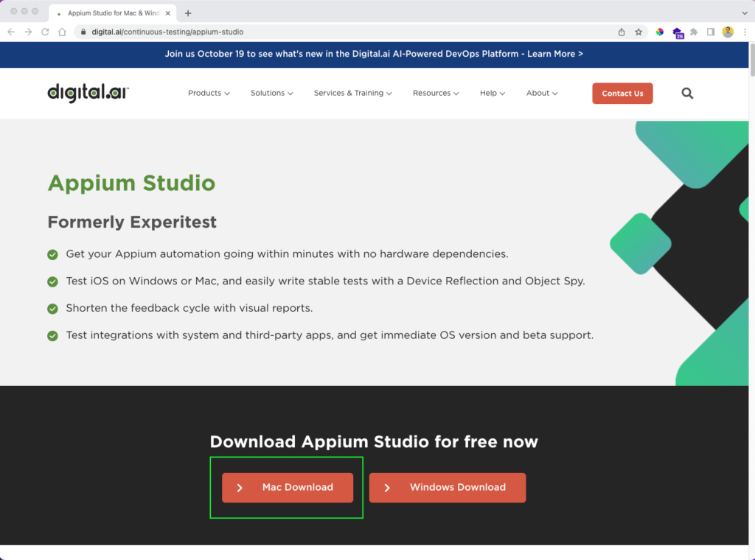
Task: Click the Mac Download button
Action: [288, 488]
